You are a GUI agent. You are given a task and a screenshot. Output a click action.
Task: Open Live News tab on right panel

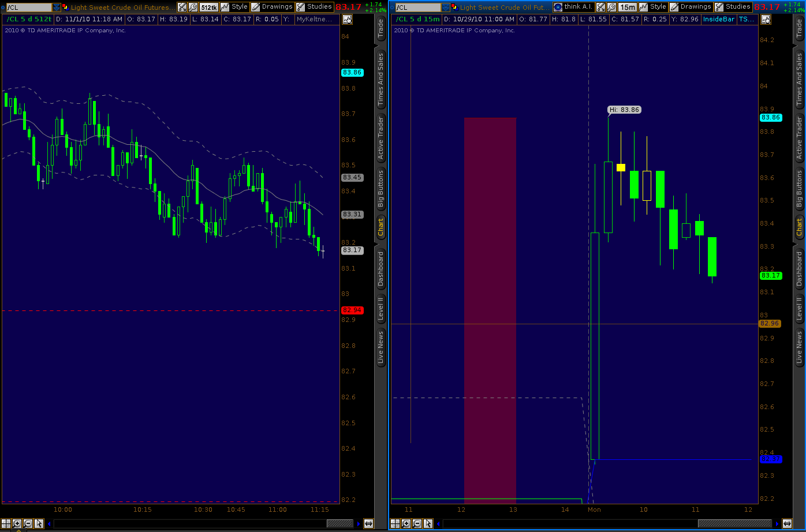(x=799, y=347)
